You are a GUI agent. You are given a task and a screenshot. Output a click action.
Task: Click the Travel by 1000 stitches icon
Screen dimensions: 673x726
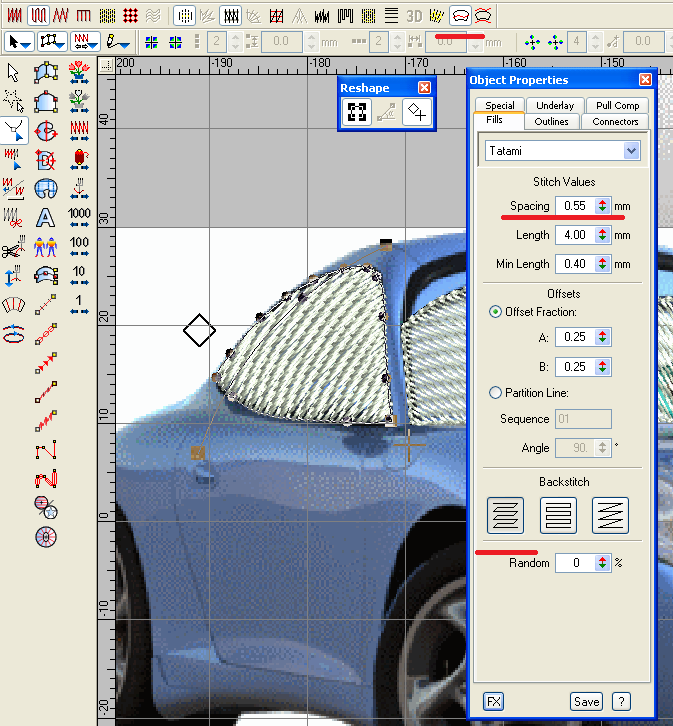tap(80, 217)
